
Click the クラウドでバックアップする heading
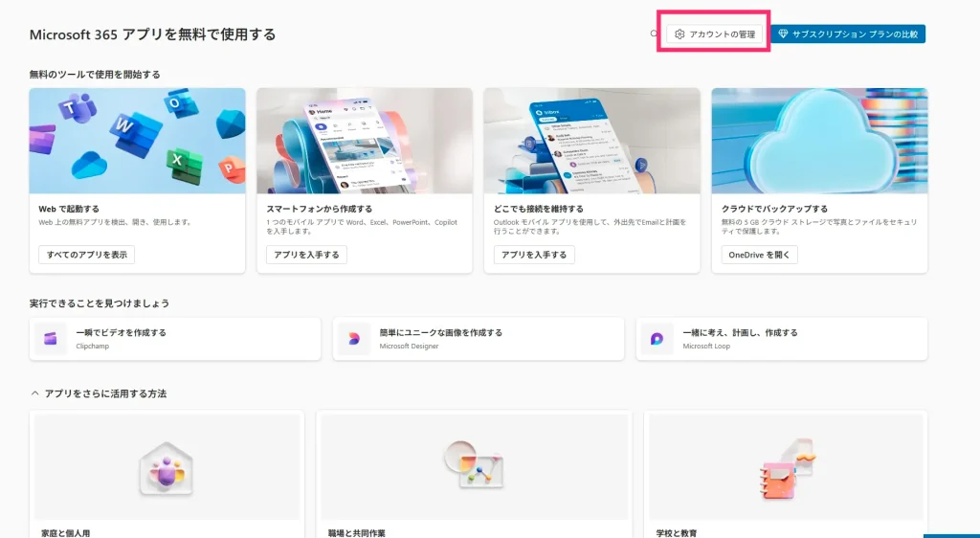click(x=774, y=209)
